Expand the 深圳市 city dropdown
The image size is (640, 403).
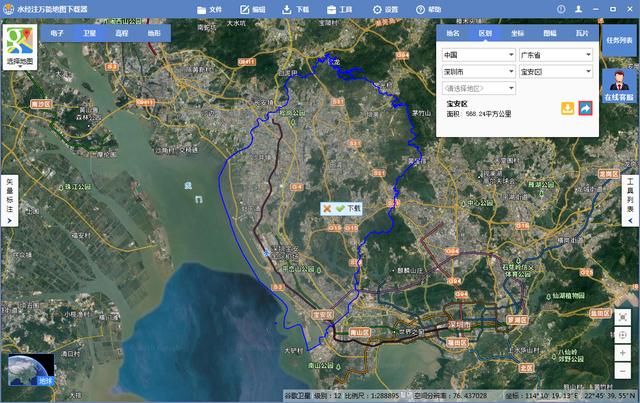pos(478,71)
